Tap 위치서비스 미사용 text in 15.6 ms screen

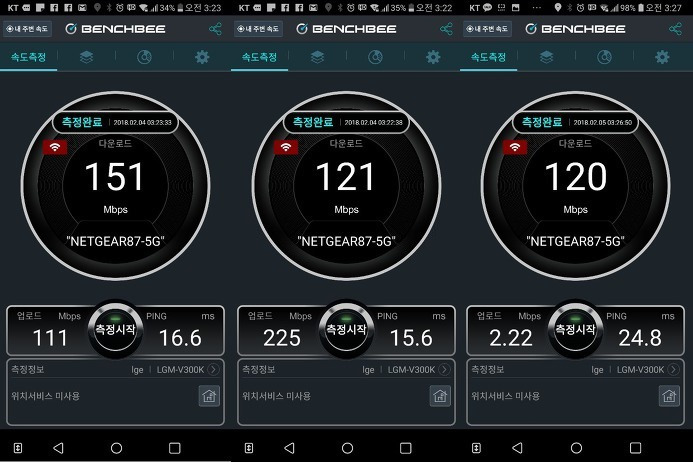[x=277, y=396]
